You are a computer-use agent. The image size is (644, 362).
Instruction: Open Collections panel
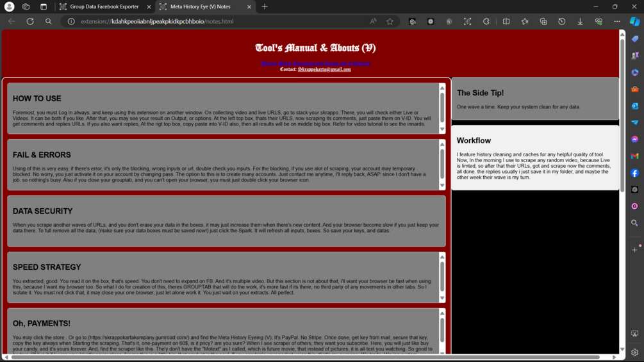tap(543, 21)
